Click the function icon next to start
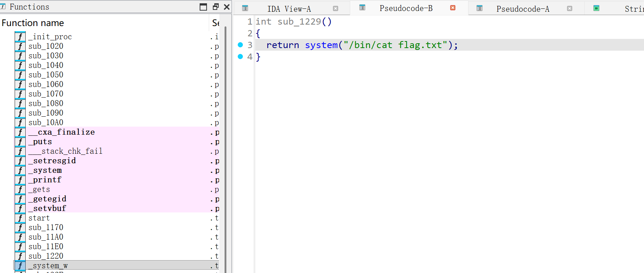This screenshot has width=644, height=273. 20,218
